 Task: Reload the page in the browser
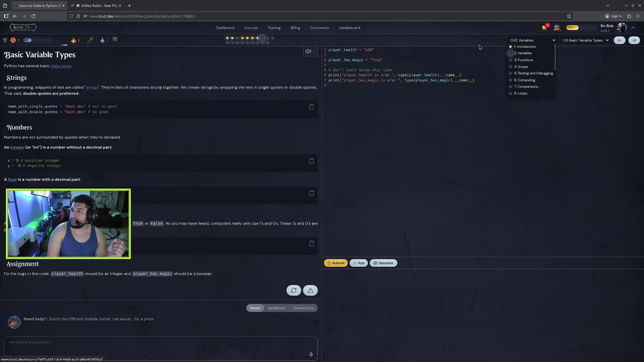pyautogui.click(x=33, y=16)
